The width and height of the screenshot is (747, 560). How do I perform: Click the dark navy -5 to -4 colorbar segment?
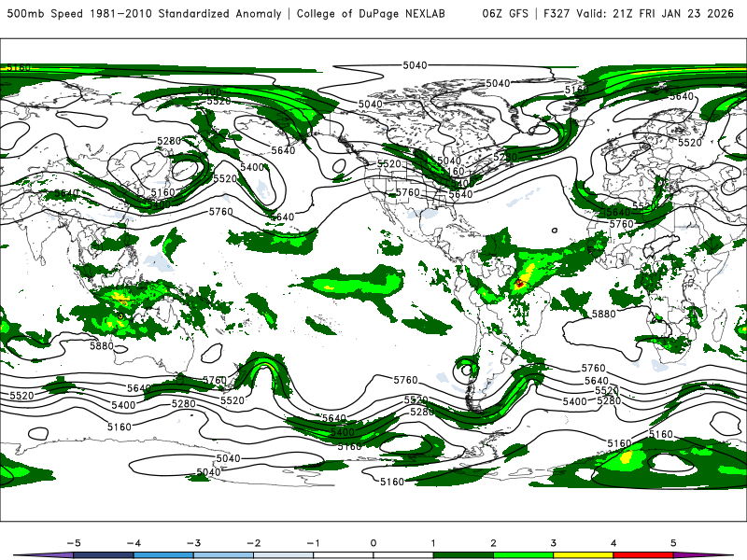[104, 555]
